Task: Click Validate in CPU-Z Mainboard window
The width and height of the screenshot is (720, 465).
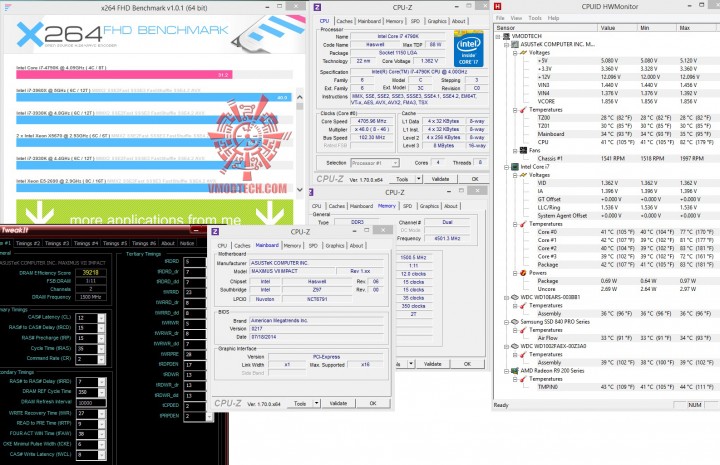Action: 338,403
